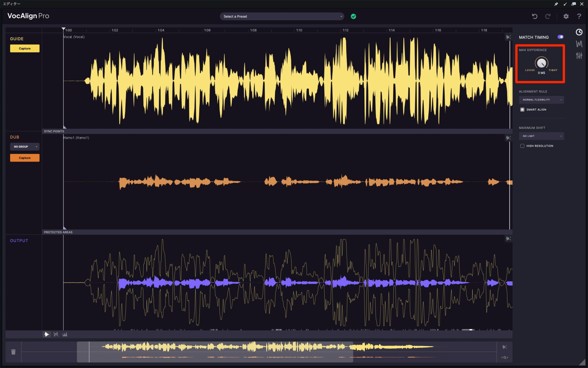
Task: Open the Select a Preset dropdown
Action: tap(281, 16)
